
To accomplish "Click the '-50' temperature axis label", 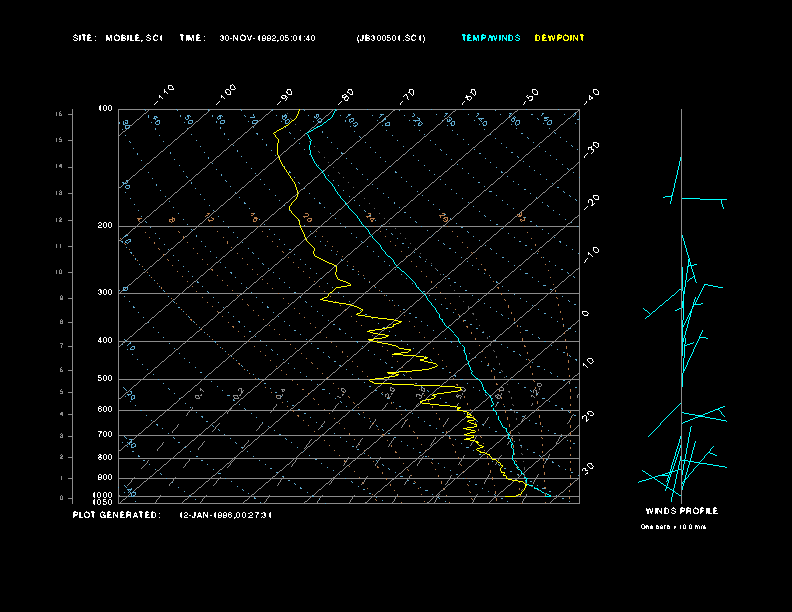I will (x=531, y=96).
